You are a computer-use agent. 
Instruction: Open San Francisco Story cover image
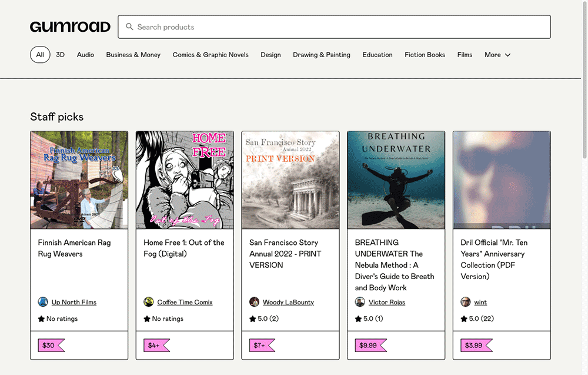pos(290,180)
